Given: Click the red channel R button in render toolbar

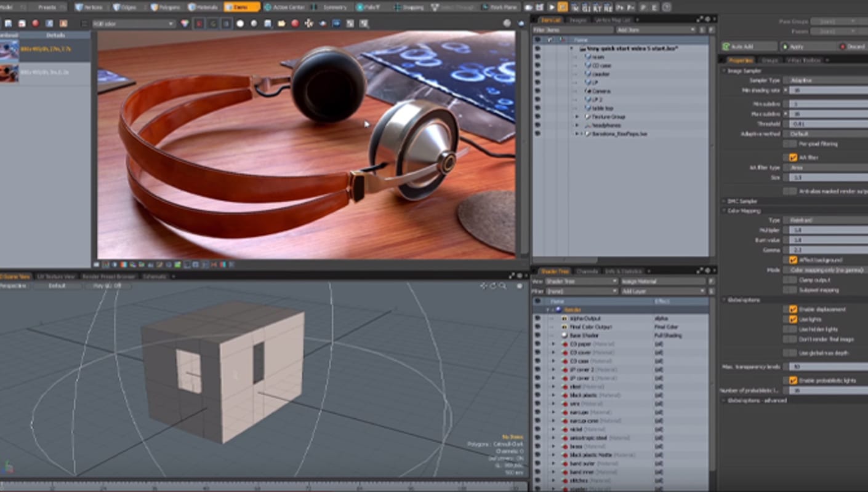Looking at the screenshot, I should coord(200,23).
